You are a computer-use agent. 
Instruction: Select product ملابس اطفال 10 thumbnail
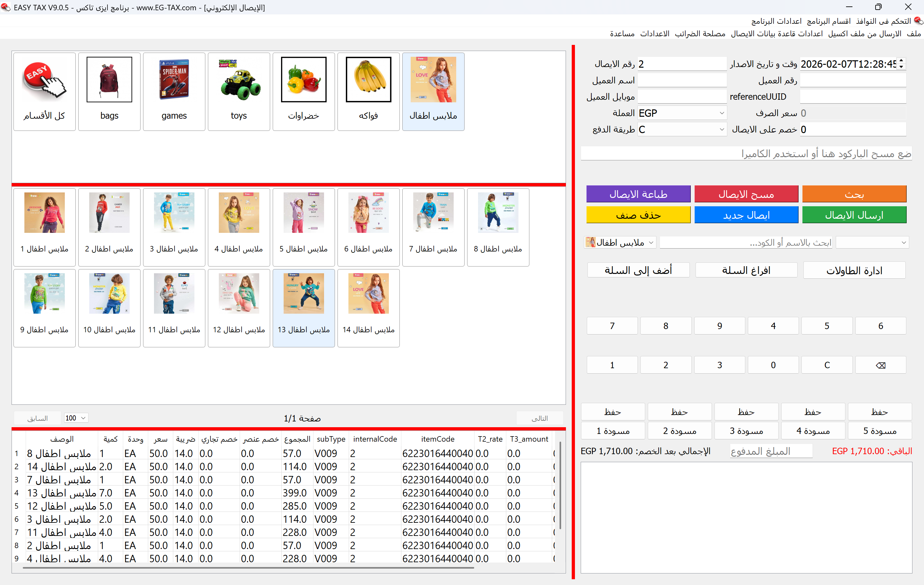[109, 293]
